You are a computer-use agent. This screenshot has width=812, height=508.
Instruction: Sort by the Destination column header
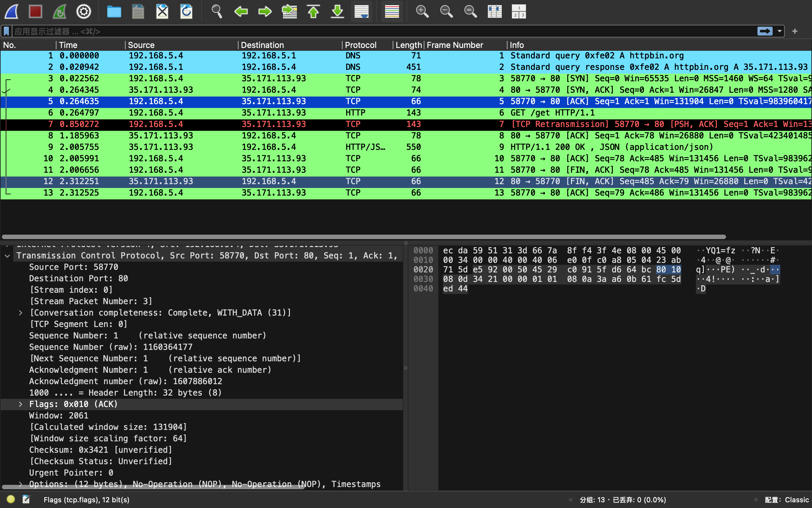(290, 45)
